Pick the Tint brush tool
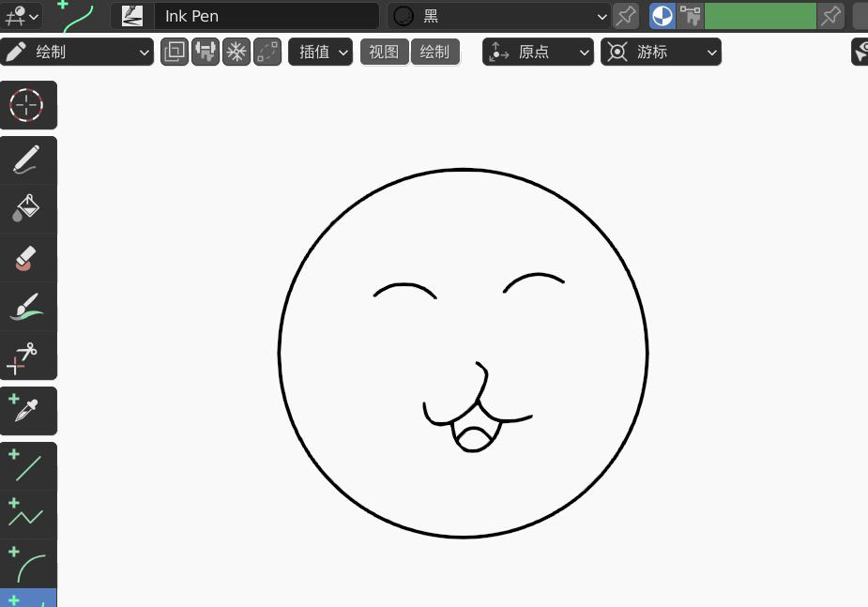868x607 pixels. [28, 307]
